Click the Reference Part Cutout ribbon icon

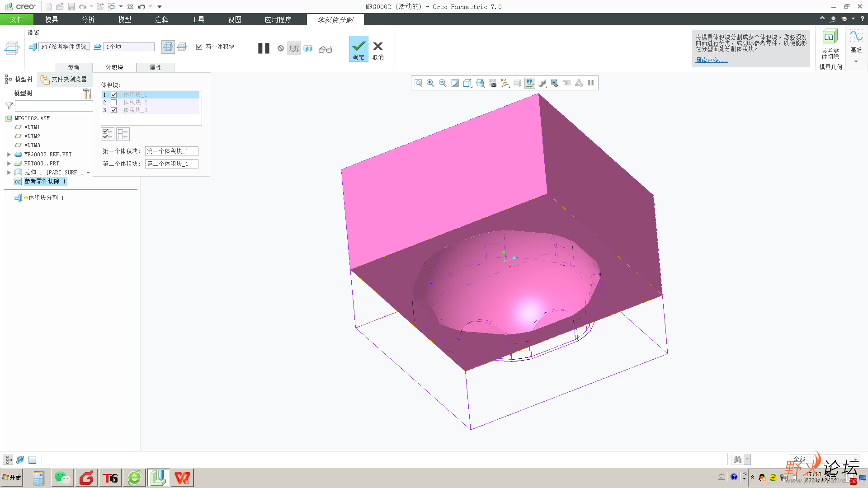point(830,45)
